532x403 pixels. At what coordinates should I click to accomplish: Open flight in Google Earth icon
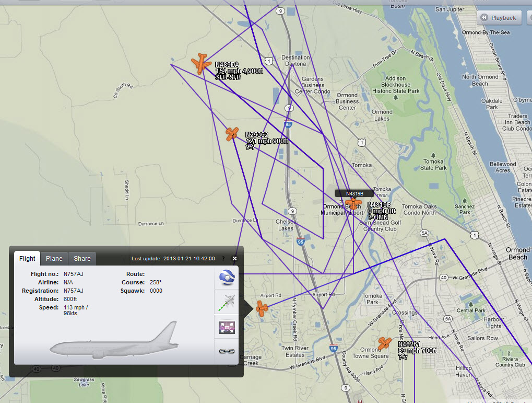pos(227,277)
